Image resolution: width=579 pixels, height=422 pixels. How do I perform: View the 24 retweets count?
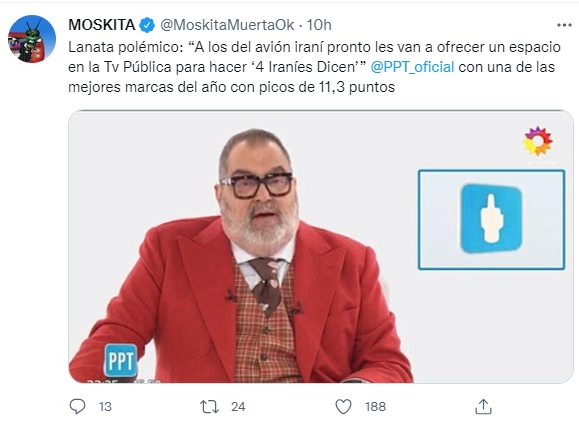tap(238, 407)
